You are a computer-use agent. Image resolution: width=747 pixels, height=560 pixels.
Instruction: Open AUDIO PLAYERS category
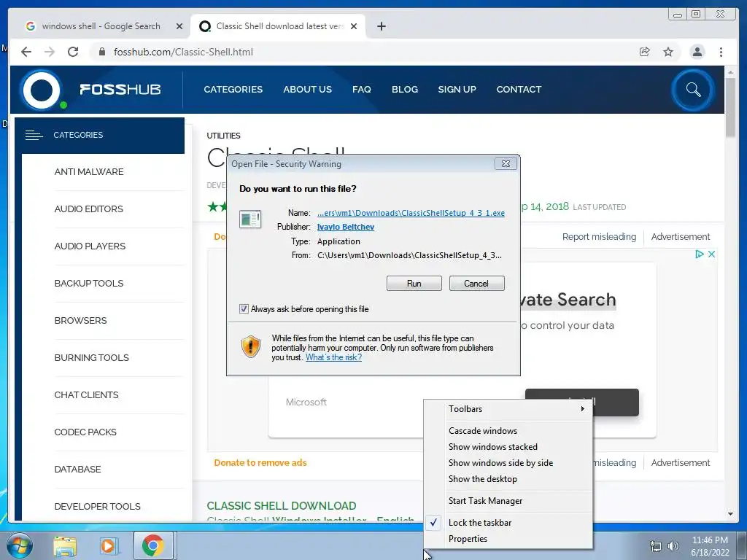point(90,246)
